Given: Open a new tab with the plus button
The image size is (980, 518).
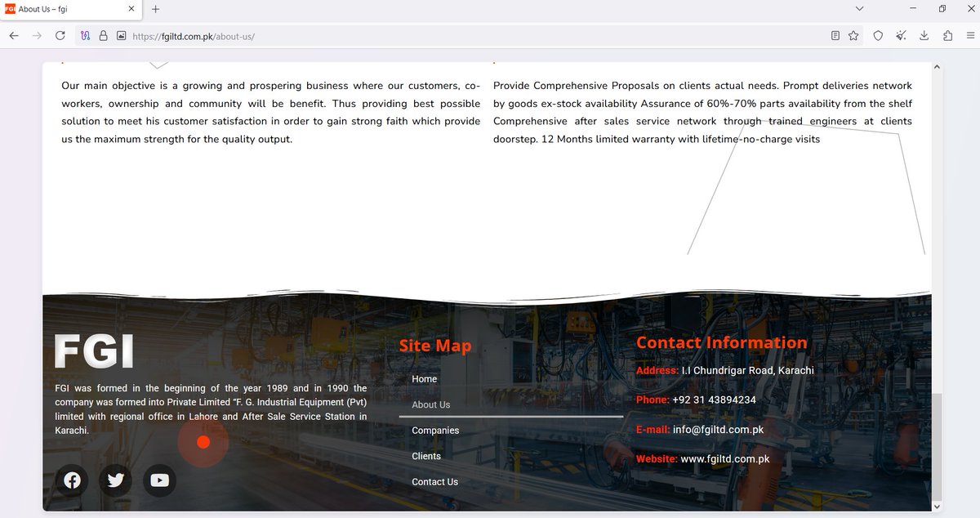Looking at the screenshot, I should pos(154,8).
